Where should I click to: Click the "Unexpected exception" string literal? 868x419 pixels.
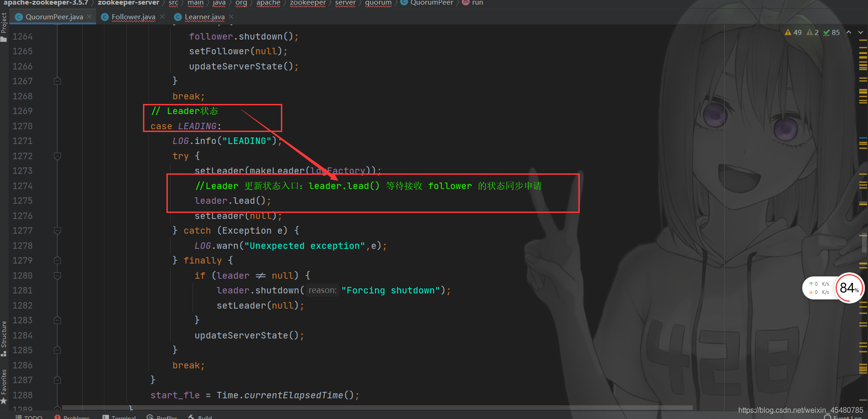click(x=305, y=246)
